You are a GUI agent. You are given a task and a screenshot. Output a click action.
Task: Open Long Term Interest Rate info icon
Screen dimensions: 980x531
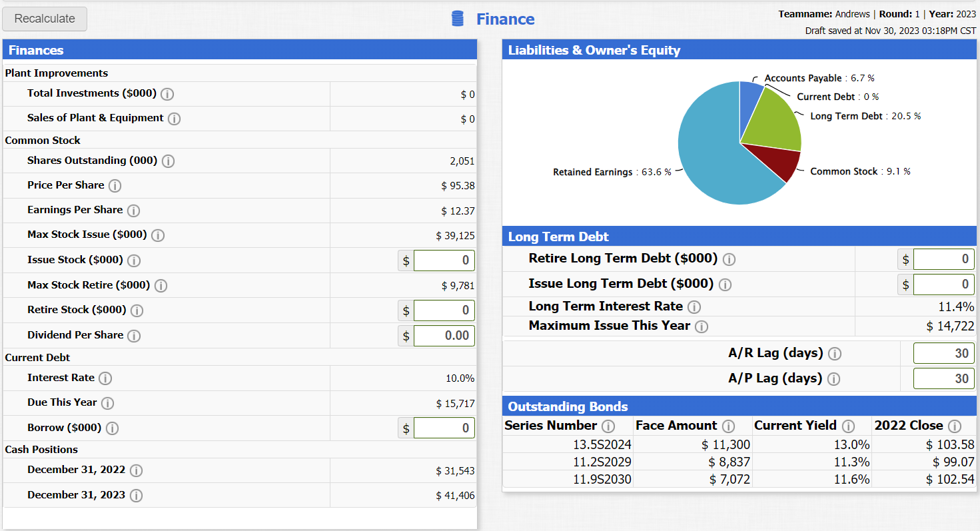[x=694, y=307]
